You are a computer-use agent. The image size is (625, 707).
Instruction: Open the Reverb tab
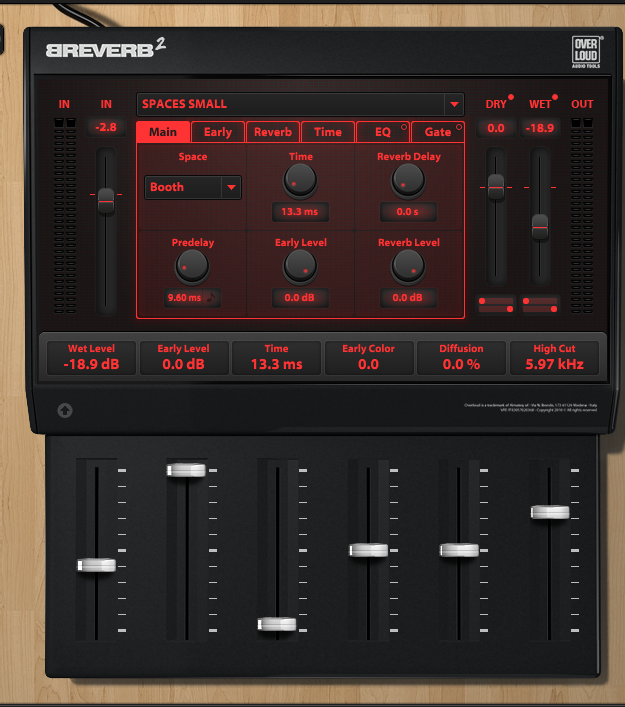coord(273,132)
